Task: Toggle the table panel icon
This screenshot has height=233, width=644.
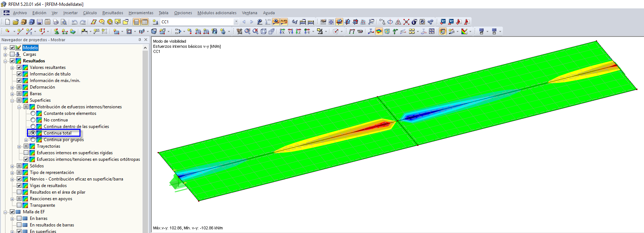Action: pyautogui.click(x=145, y=22)
